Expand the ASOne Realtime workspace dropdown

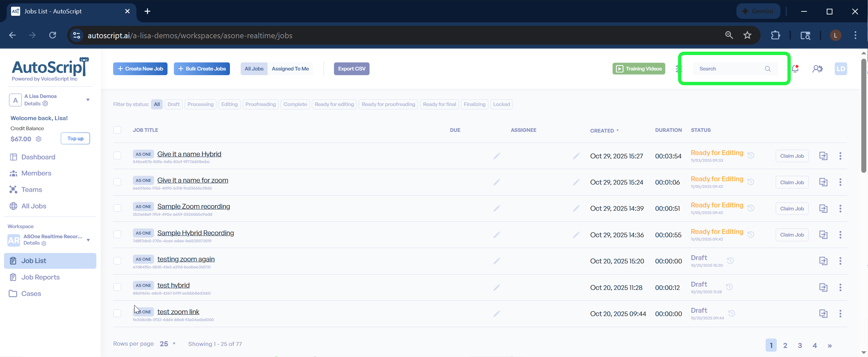click(88, 240)
